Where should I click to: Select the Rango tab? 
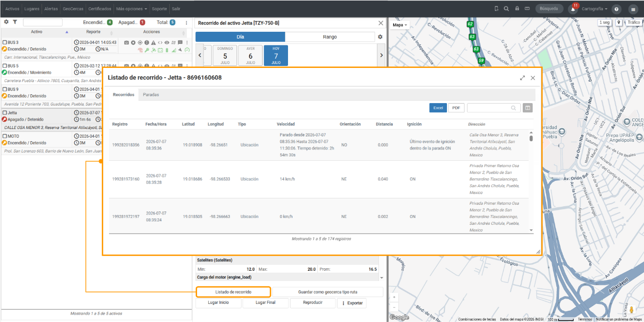pos(330,37)
